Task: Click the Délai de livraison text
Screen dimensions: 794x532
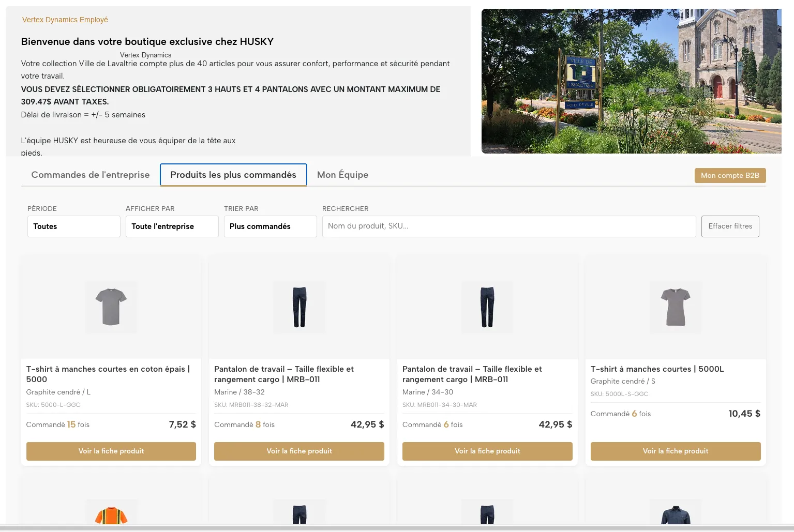Action: click(x=83, y=115)
